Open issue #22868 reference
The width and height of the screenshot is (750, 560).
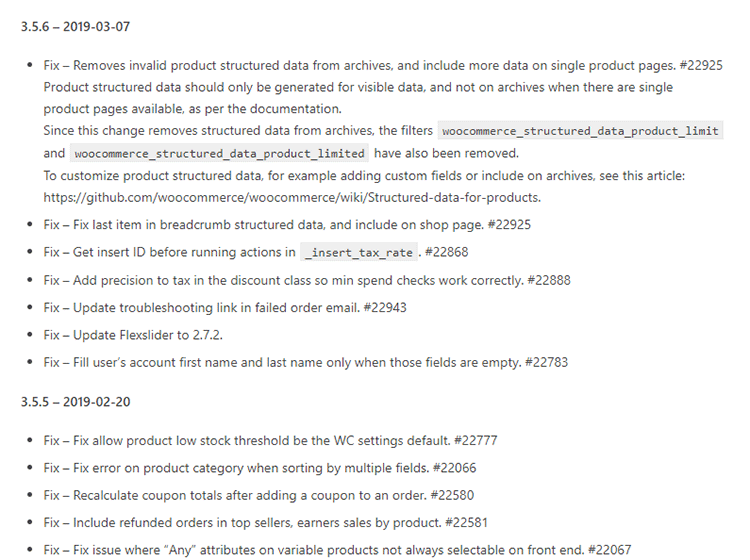446,252
